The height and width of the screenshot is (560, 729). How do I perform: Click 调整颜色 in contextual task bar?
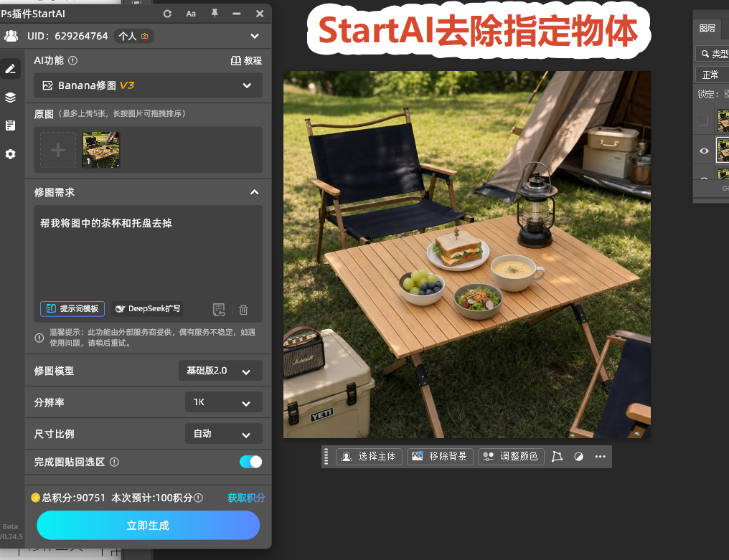tap(511, 456)
